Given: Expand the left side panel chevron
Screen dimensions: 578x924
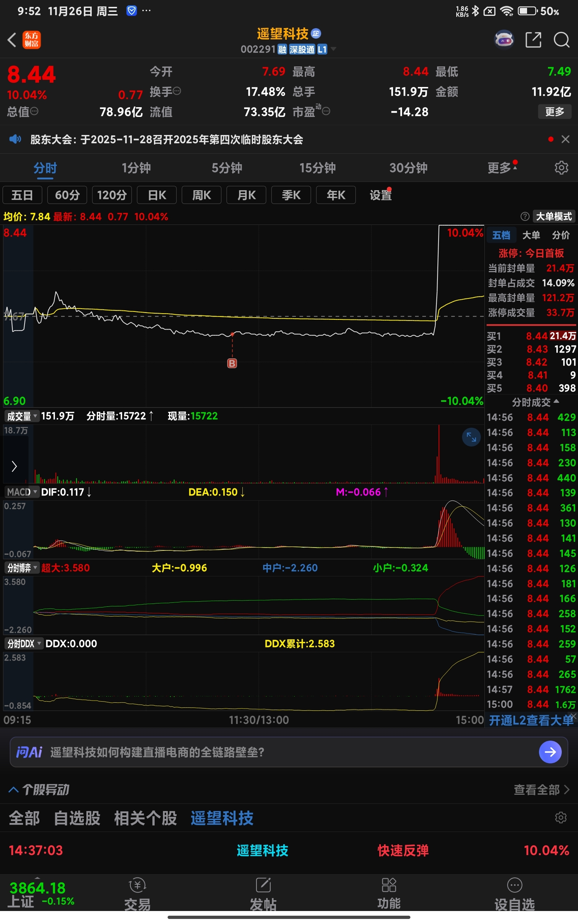Looking at the screenshot, I should [x=14, y=466].
